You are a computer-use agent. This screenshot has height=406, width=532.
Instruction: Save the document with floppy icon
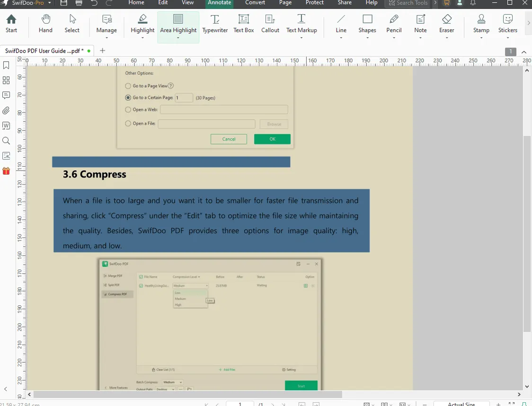[63, 3]
